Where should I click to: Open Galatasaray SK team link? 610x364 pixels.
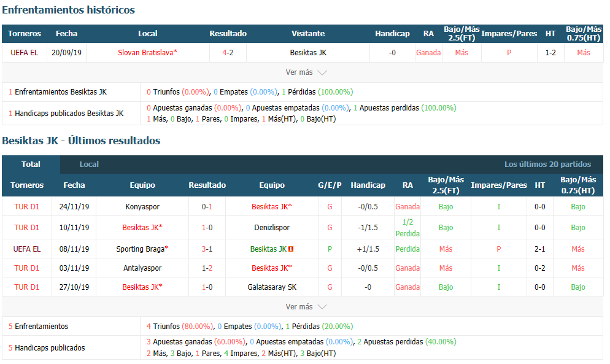(x=272, y=287)
